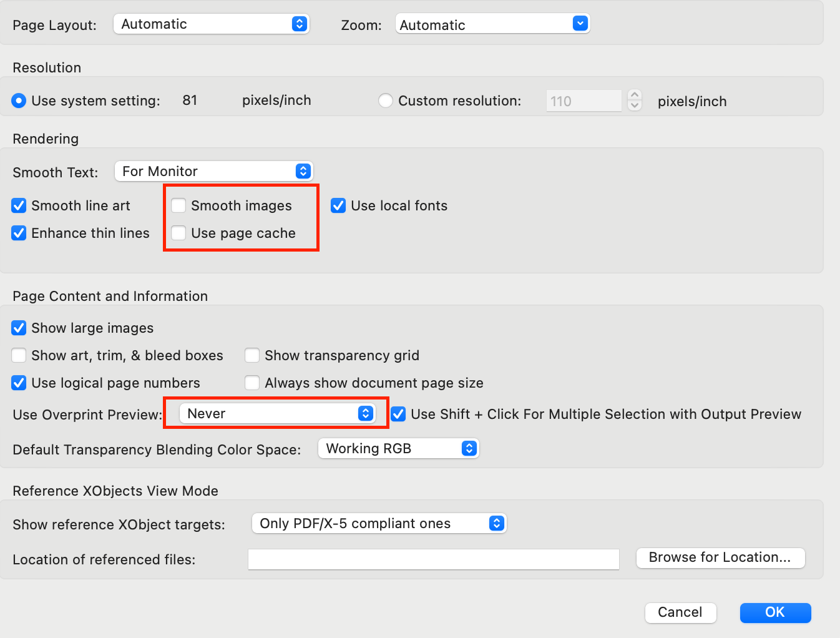This screenshot has width=840, height=638.
Task: Disable the Enhance thin lines checkbox
Action: click(x=19, y=233)
